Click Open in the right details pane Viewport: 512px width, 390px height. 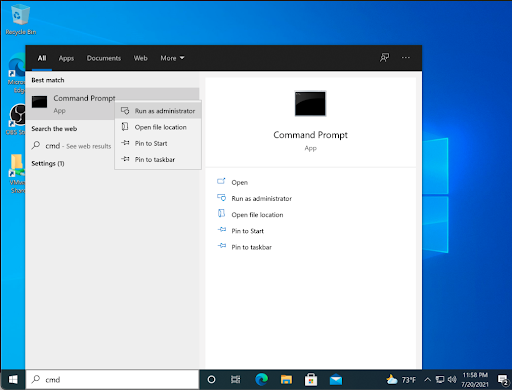(240, 182)
